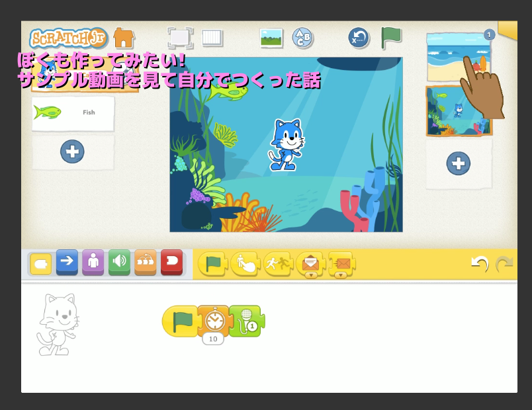The width and height of the screenshot is (532, 410).
Task: Add a new character with plus button
Action: tap(72, 151)
